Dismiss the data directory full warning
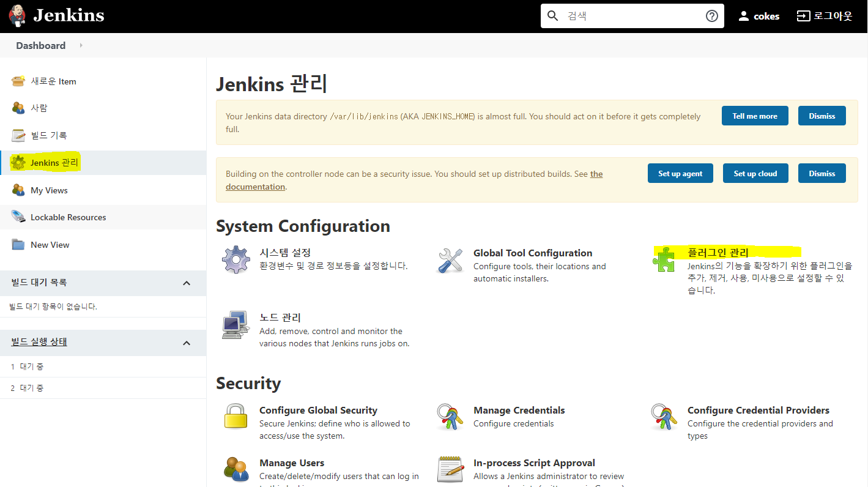This screenshot has height=487, width=868. (822, 116)
